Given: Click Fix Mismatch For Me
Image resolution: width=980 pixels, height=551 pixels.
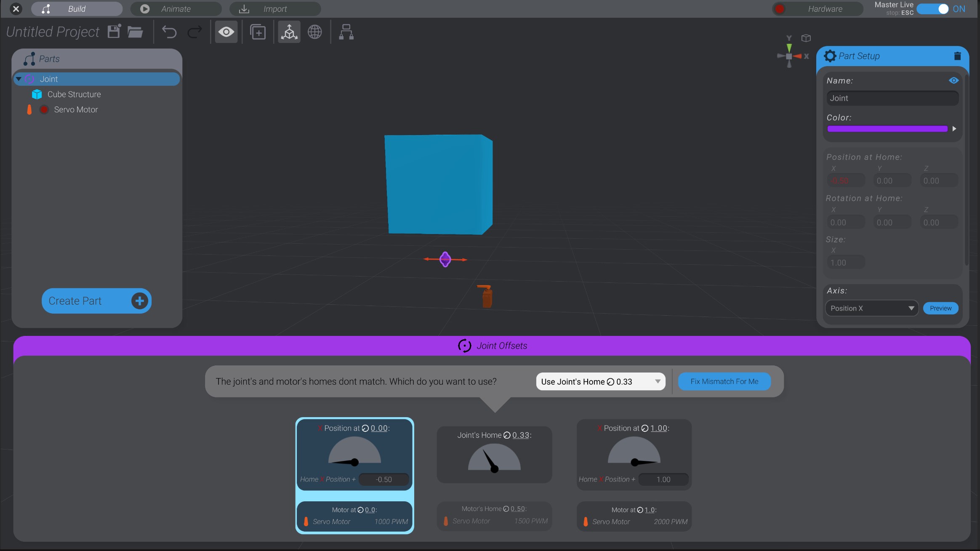Looking at the screenshot, I should 724,381.
